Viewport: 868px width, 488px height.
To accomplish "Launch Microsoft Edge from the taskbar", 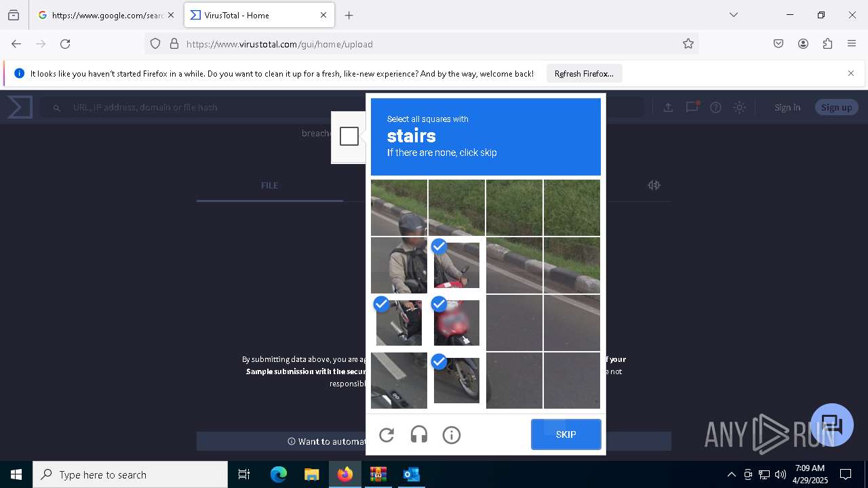I will [279, 474].
